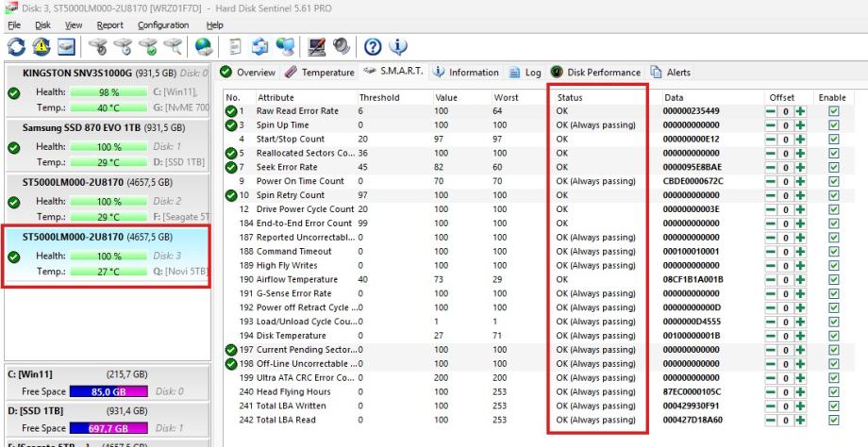Toggle Enable checkbox for Command Timeout
The height and width of the screenshot is (447, 868).
(834, 251)
